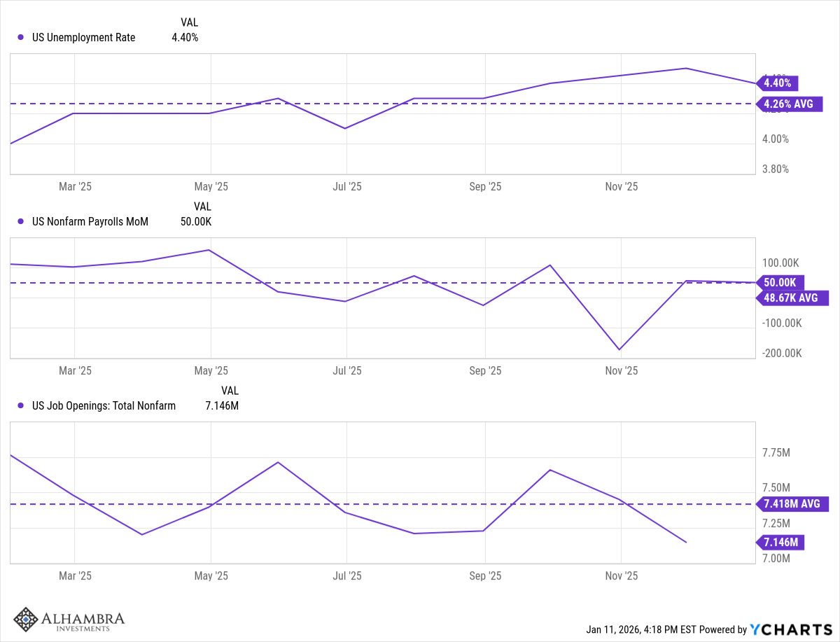The image size is (840, 642).
Task: Click the YCharts logo
Action: (x=791, y=629)
